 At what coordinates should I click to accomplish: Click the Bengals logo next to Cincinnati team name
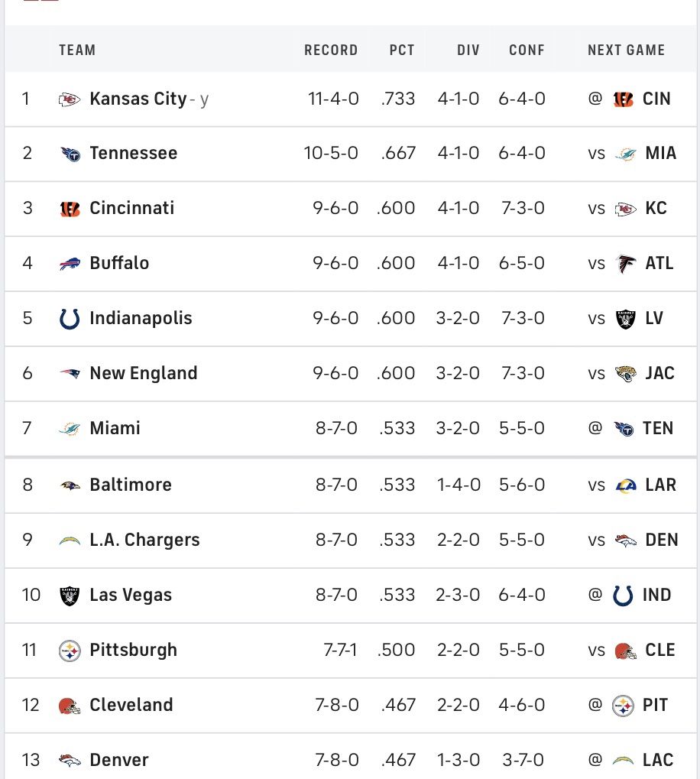tap(70, 209)
